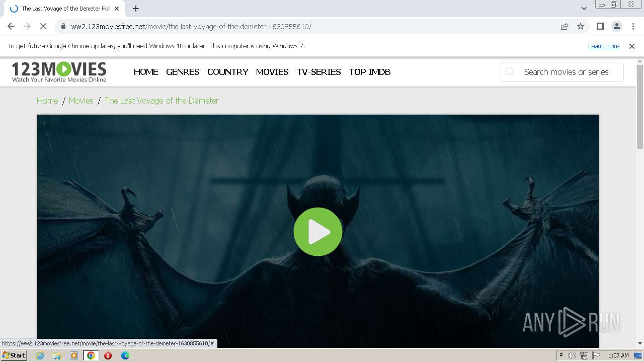Click the search magnifier icon
This screenshot has width=644, height=362.
point(510,72)
